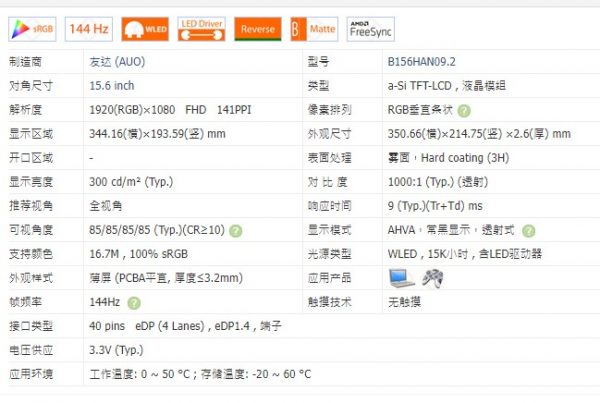Click the 144 Hz refresh rate badge

click(89, 29)
